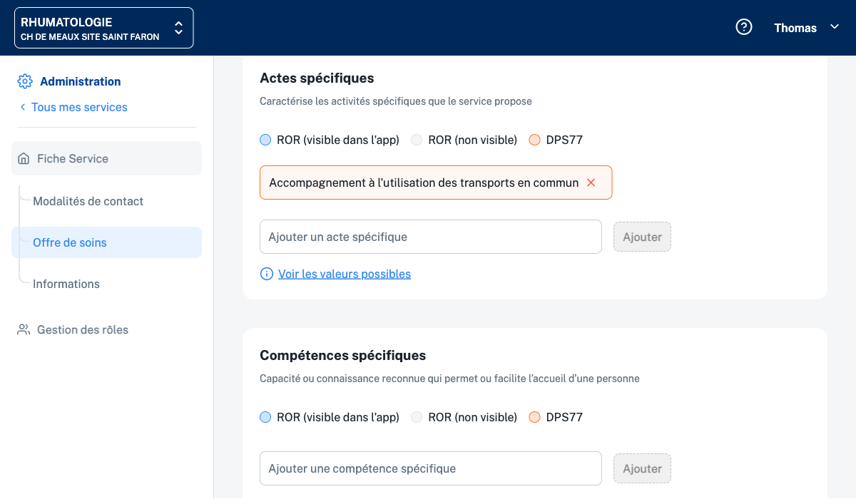
Task: Open the Informations menu item
Action: (x=66, y=284)
